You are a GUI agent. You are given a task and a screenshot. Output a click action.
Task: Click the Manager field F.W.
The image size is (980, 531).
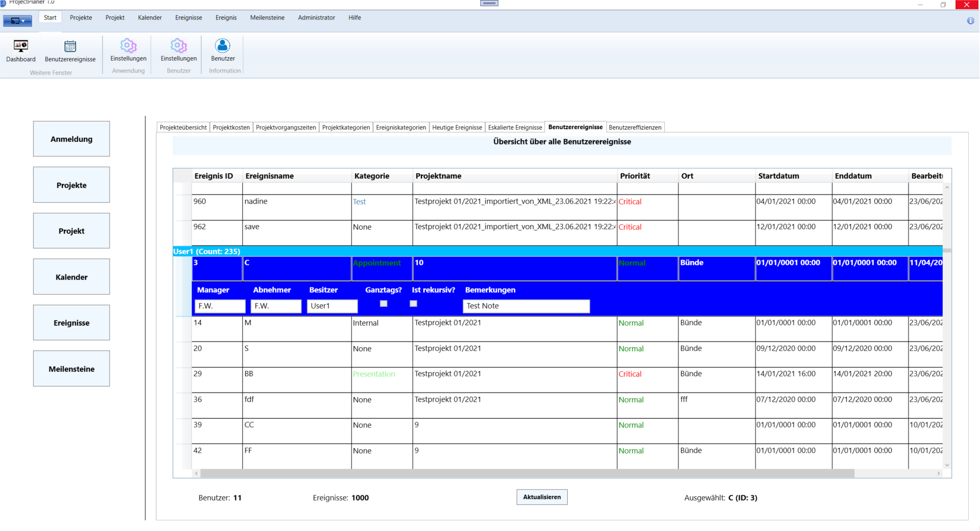(x=220, y=306)
